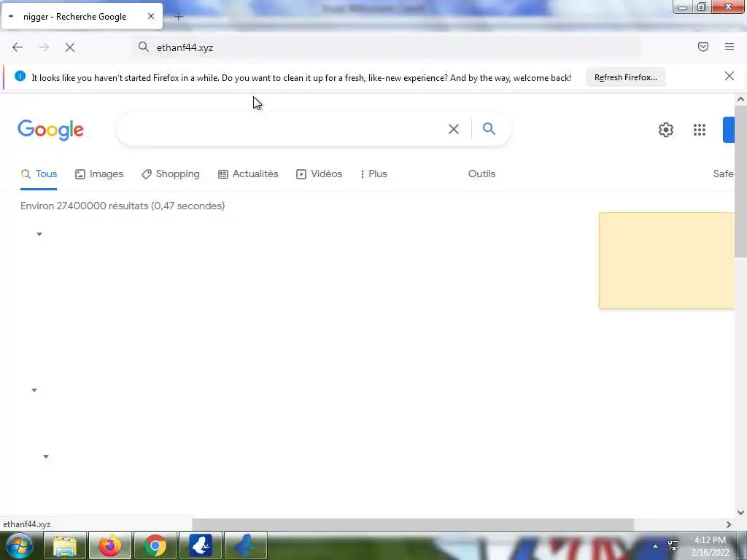Open a new tab with the plus button
The height and width of the screenshot is (560, 747).
pyautogui.click(x=179, y=17)
